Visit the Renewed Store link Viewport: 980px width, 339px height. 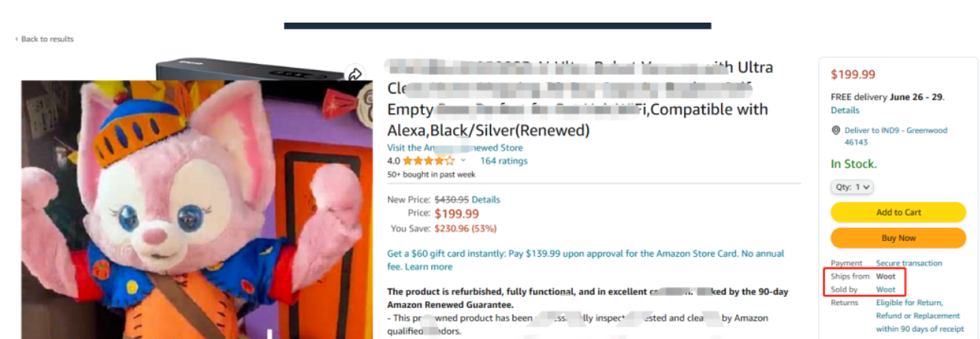[x=455, y=148]
